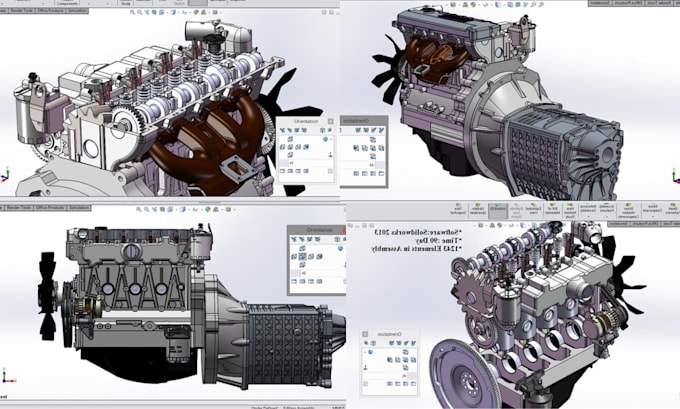Four viewports icon in upper-left Orientation dialog

point(306,171)
